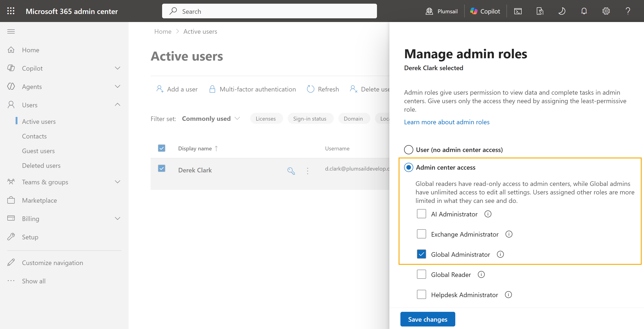Click Delete user command
The height and width of the screenshot is (329, 644).
[x=369, y=89]
